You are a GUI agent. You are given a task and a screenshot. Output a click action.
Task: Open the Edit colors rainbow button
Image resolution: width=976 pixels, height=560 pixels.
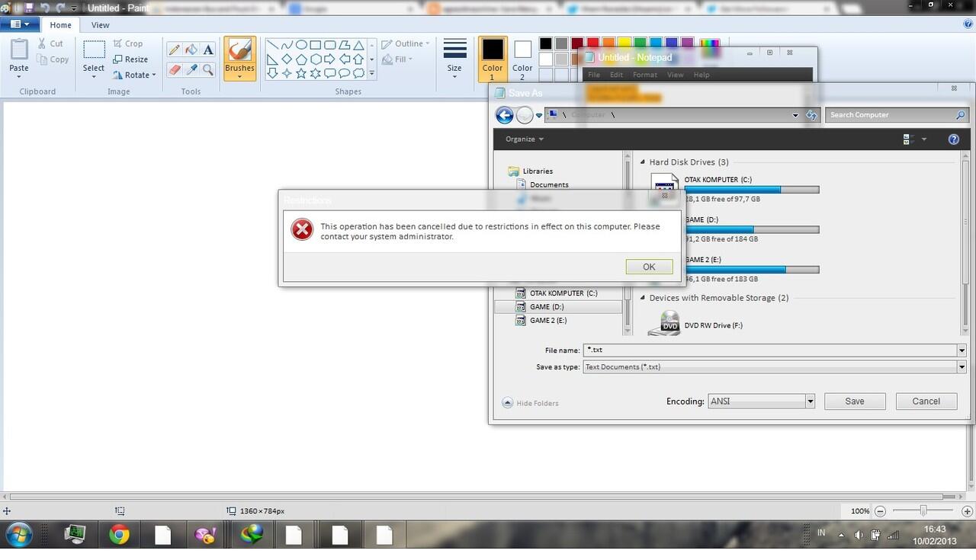709,46
